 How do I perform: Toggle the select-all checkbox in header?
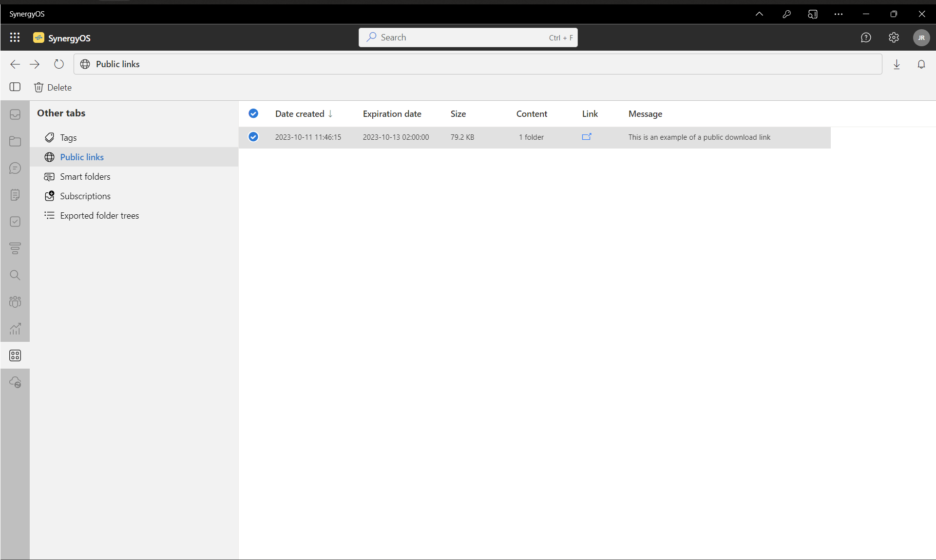click(253, 113)
